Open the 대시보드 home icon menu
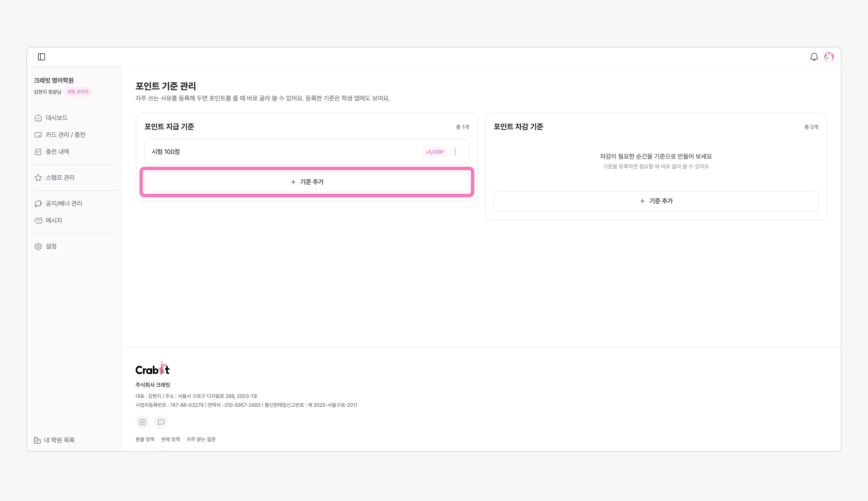This screenshot has height=501, width=868. [x=38, y=118]
